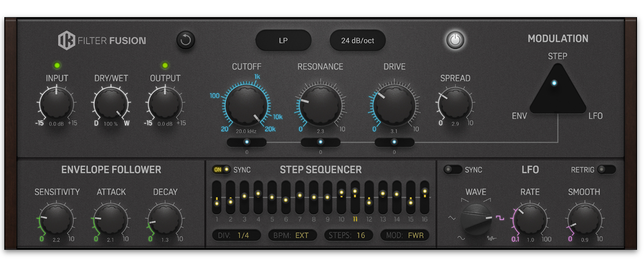
Task: Select the random sample-and-hold wave icon
Action: pos(491,238)
